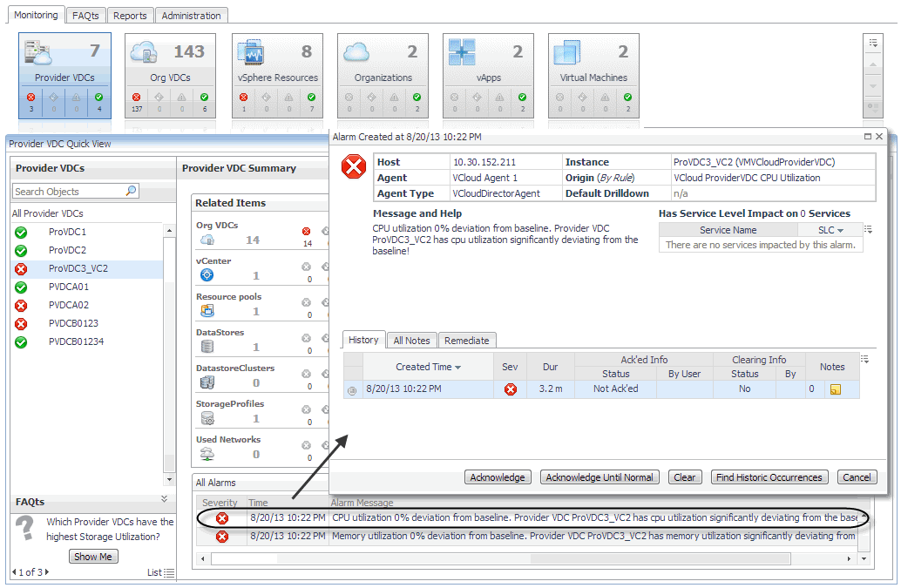The width and height of the screenshot is (901, 588).
Task: Click the Clear button
Action: [x=684, y=477]
